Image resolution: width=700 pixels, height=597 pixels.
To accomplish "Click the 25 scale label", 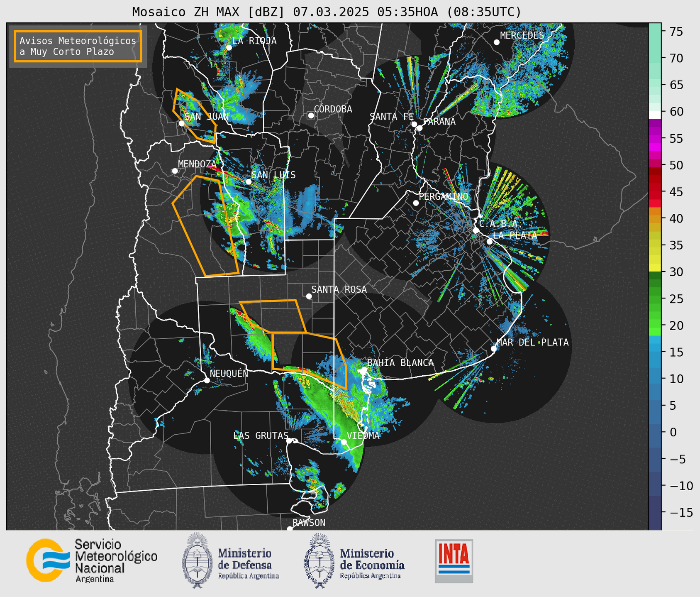I will click(676, 299).
